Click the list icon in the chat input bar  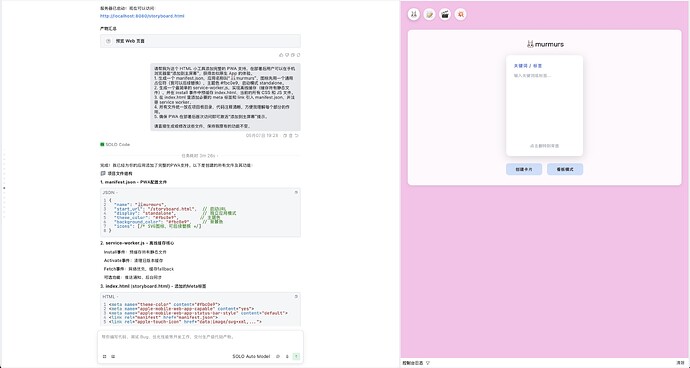(x=113, y=357)
